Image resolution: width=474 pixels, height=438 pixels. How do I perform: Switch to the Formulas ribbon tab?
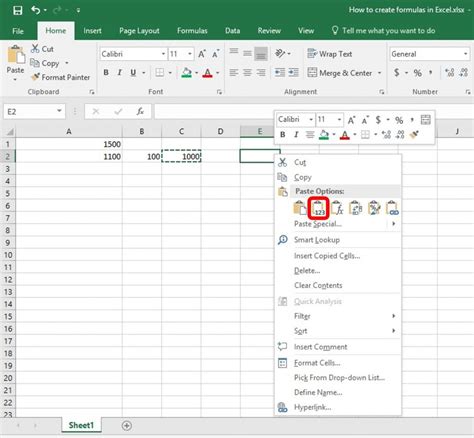[192, 31]
